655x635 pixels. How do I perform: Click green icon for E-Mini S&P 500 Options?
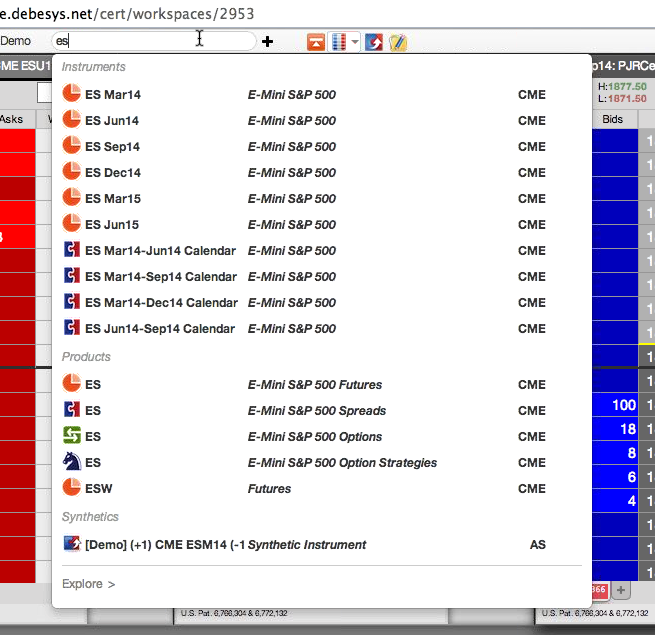click(72, 435)
